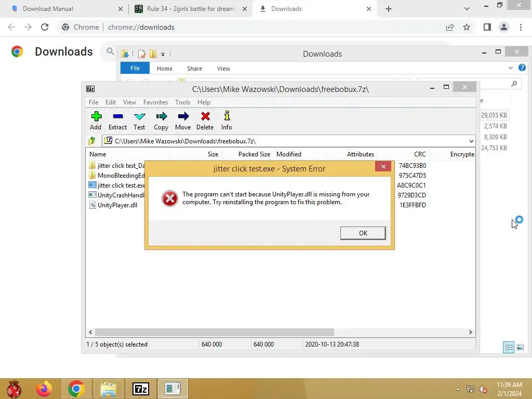
Task: Open Firefox from the taskbar
Action: tap(44, 389)
